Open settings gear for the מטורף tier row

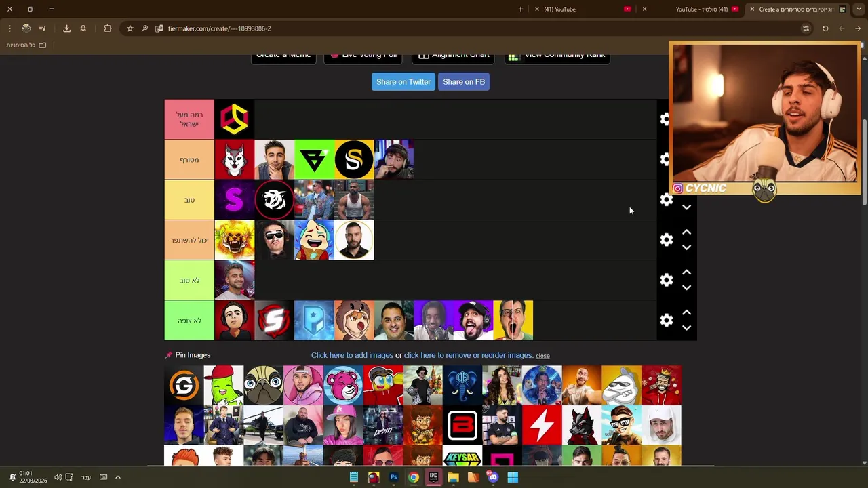[665, 159]
